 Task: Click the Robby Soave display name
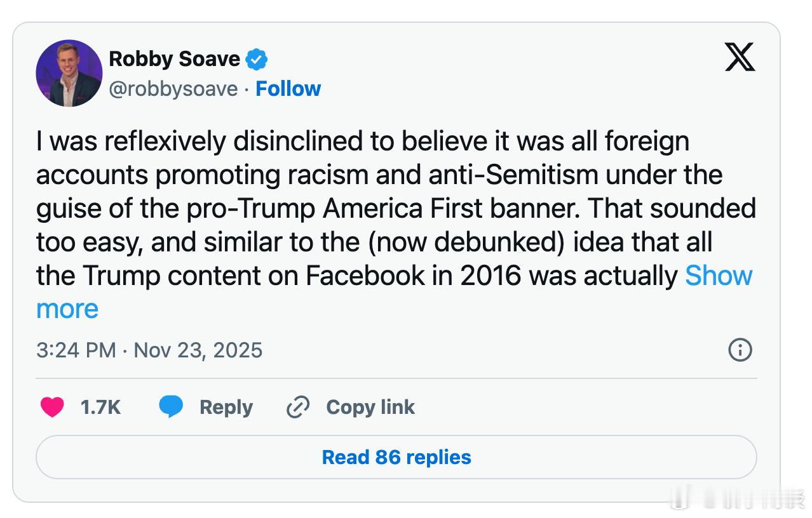174,59
